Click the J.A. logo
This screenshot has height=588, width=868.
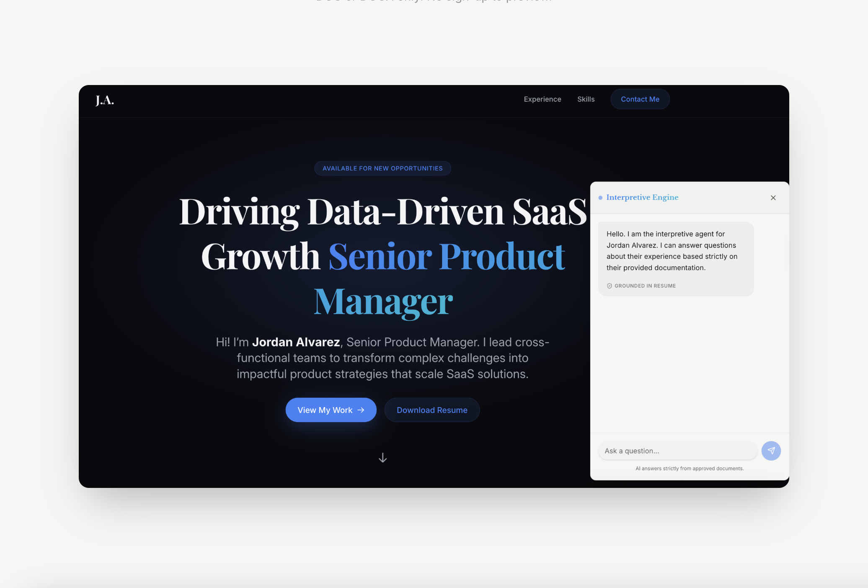tap(104, 101)
